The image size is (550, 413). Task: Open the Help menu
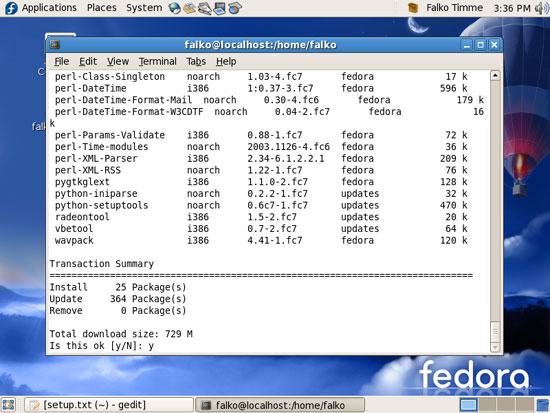[x=226, y=61]
